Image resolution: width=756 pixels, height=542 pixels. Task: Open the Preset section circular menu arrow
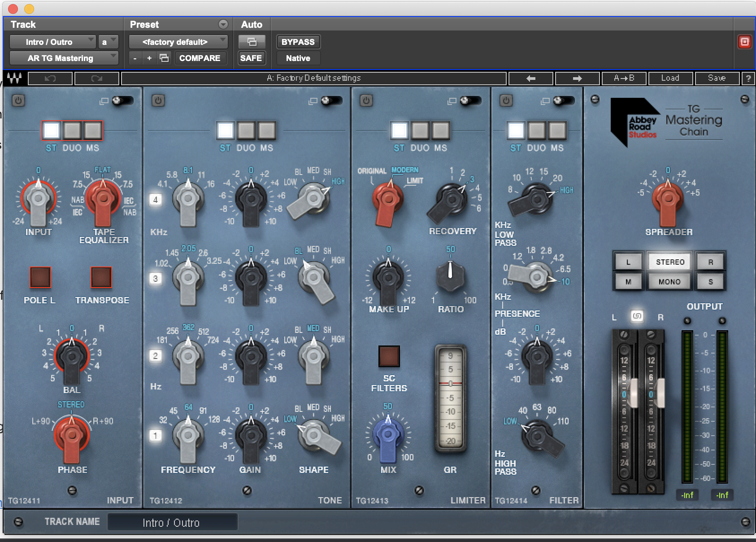223,24
